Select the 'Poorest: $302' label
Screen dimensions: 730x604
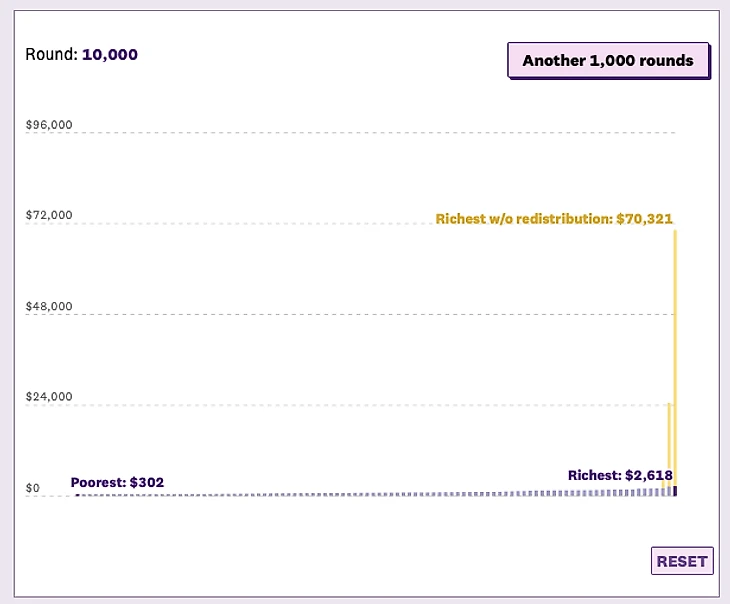coord(117,482)
